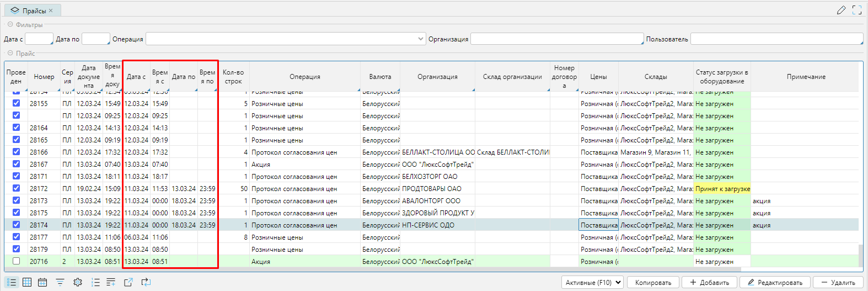This screenshot has width=868, height=291.
Task: Switch to table grid view icon
Action: (x=27, y=282)
